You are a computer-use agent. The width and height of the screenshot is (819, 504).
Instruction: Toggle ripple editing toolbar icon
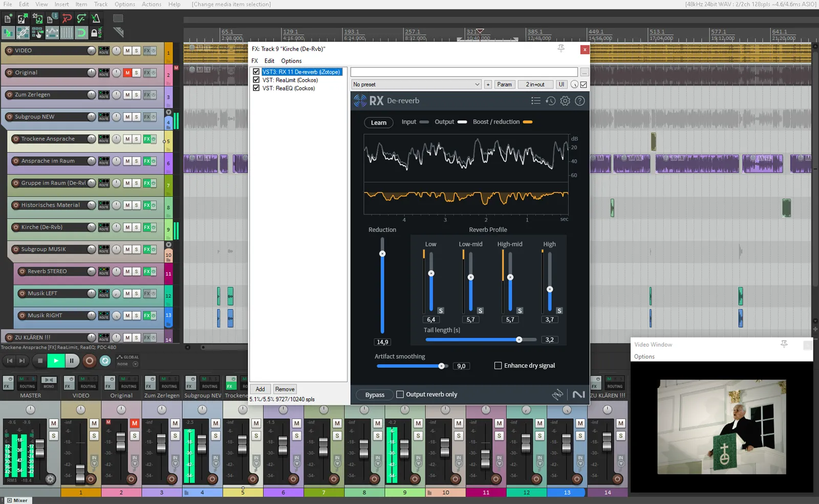click(37, 33)
